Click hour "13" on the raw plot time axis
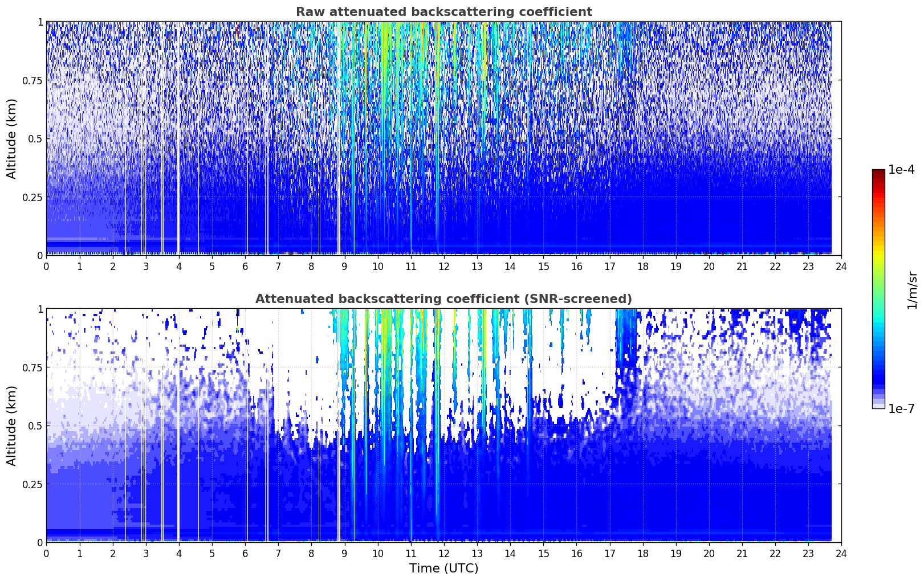This screenshot has width=924, height=581. pyautogui.click(x=477, y=266)
